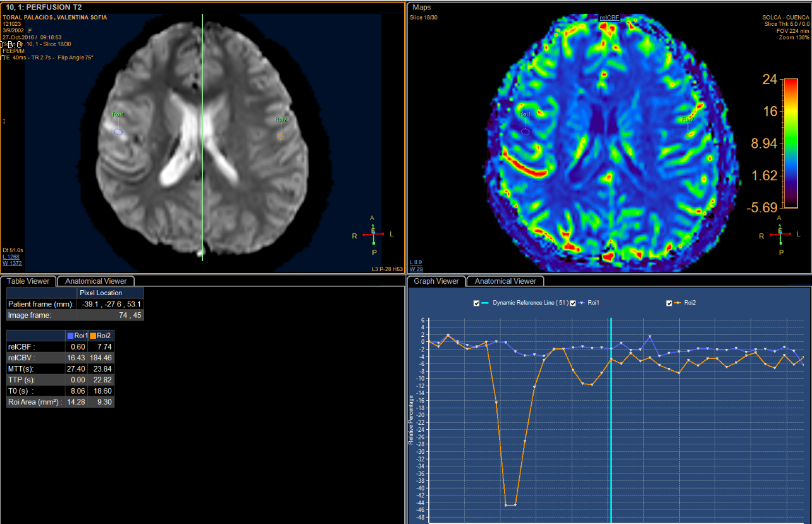Uncheck the Roi2 graph series checkbox

[x=669, y=303]
